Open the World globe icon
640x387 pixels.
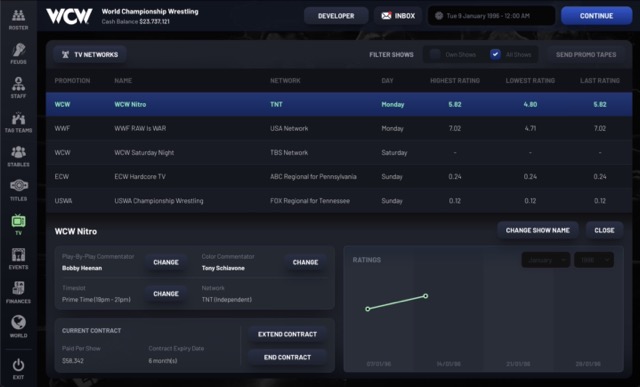click(x=18, y=322)
